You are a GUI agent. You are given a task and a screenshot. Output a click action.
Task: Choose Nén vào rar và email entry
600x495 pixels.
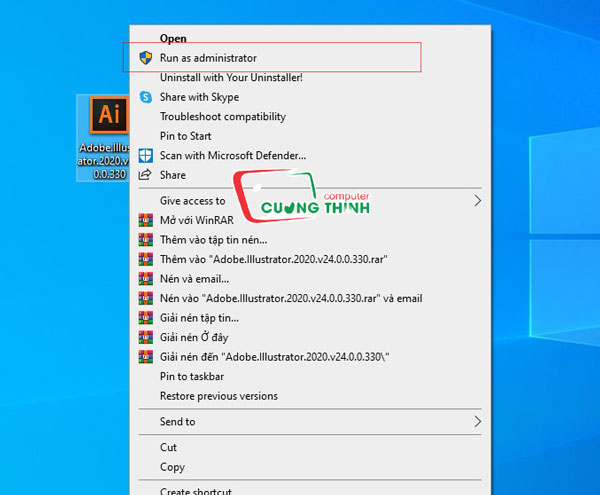(x=310, y=298)
